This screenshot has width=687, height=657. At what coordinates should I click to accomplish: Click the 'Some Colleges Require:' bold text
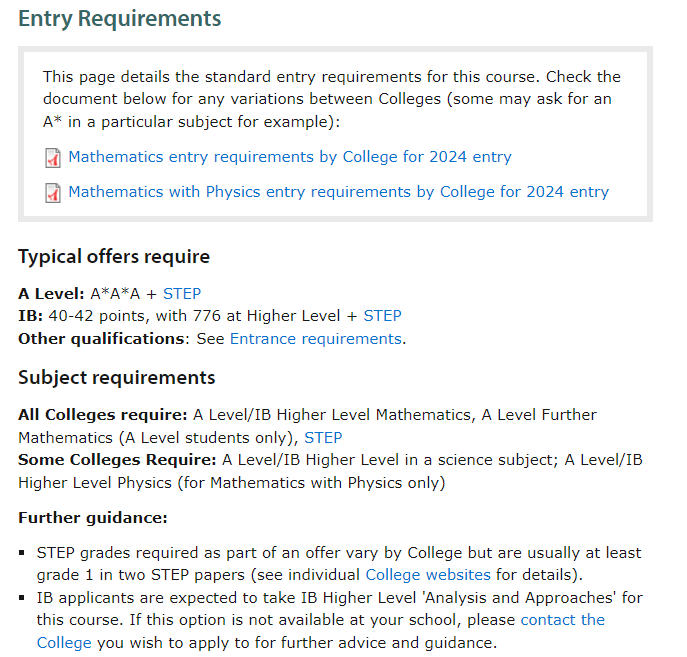coord(117,460)
